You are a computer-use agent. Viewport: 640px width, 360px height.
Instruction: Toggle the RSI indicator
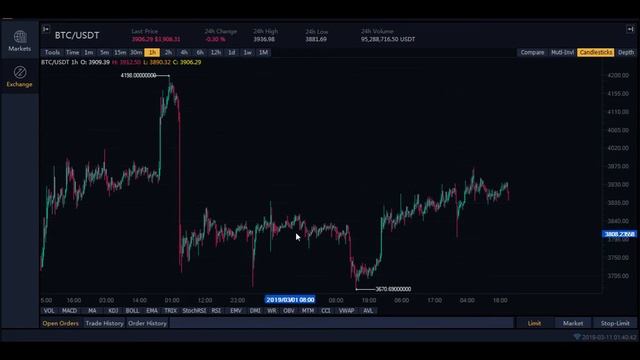[216, 311]
